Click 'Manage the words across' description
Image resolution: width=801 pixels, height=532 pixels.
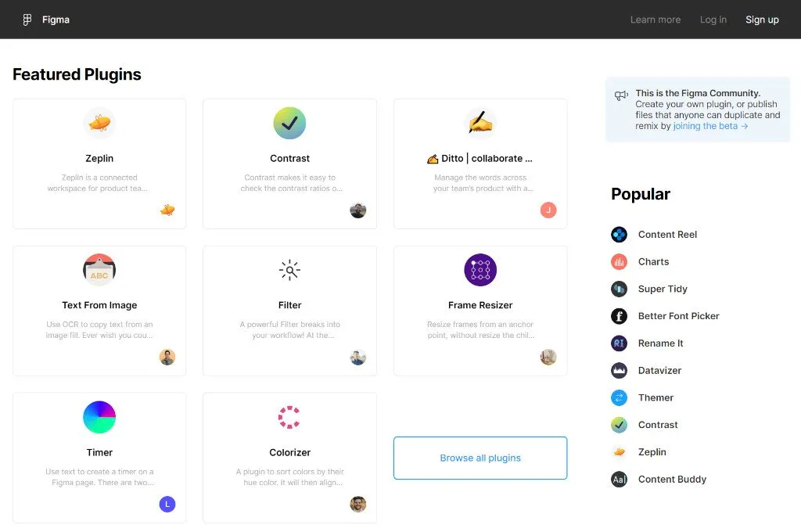tap(483, 183)
